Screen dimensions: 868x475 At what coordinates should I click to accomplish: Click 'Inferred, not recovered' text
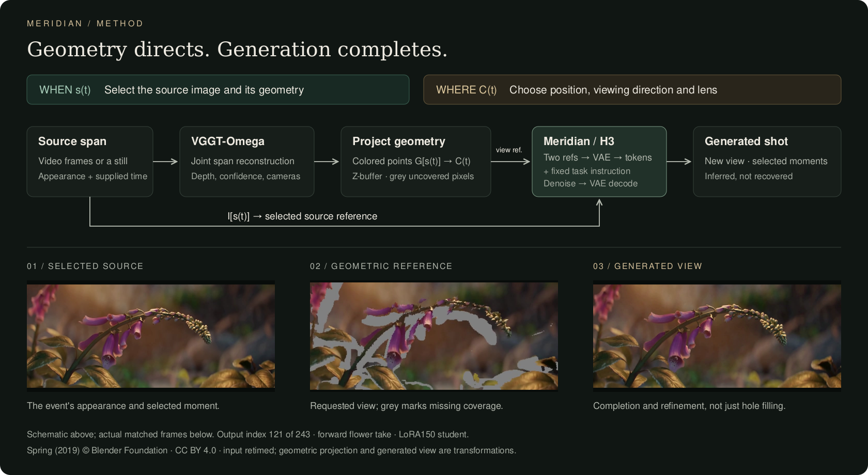(749, 176)
